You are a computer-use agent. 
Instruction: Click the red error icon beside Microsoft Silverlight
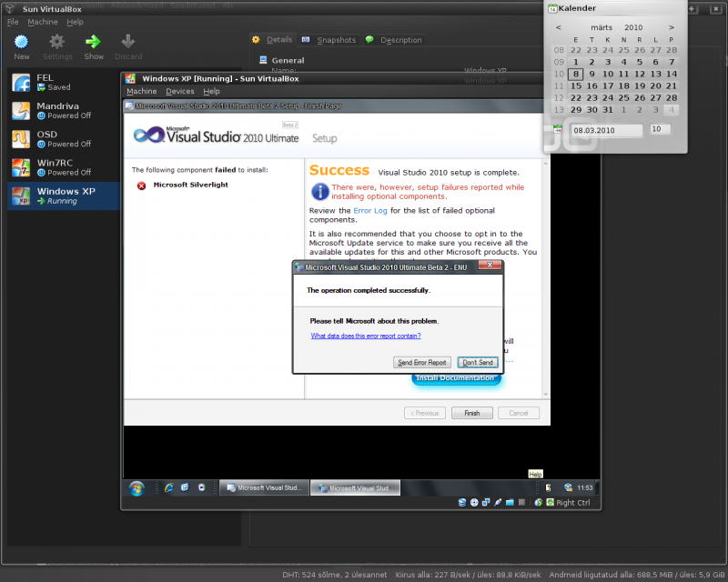click(142, 186)
